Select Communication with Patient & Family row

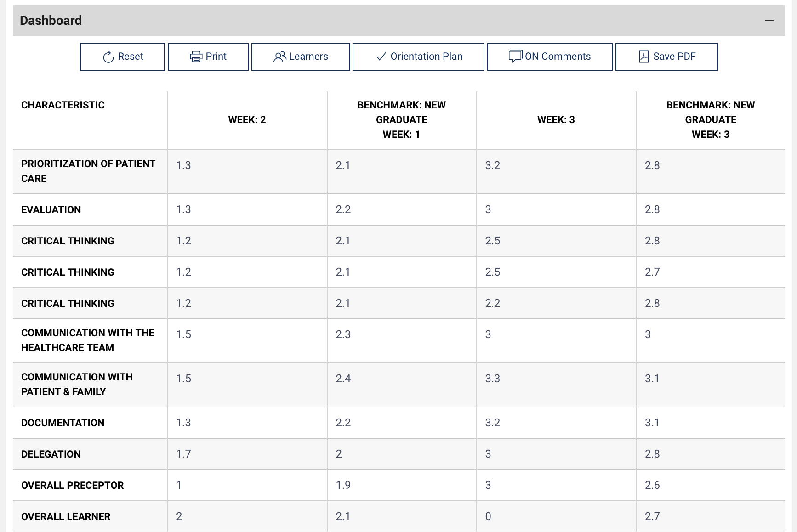point(398,385)
